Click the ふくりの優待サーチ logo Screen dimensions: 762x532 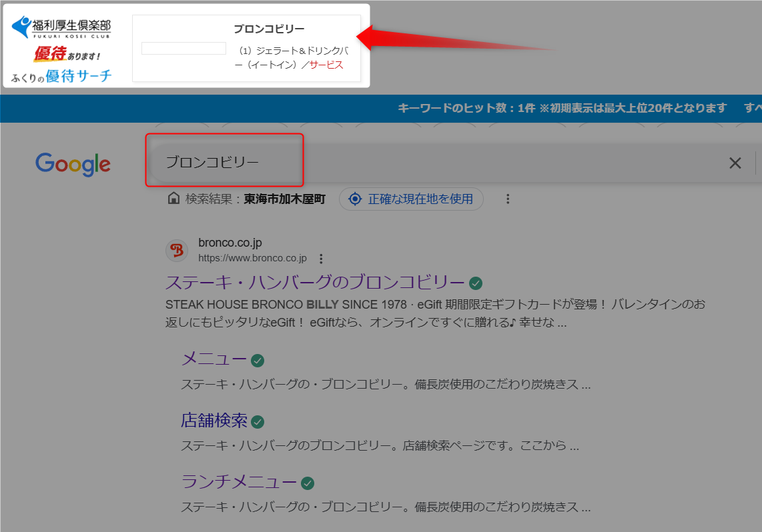coord(61,76)
